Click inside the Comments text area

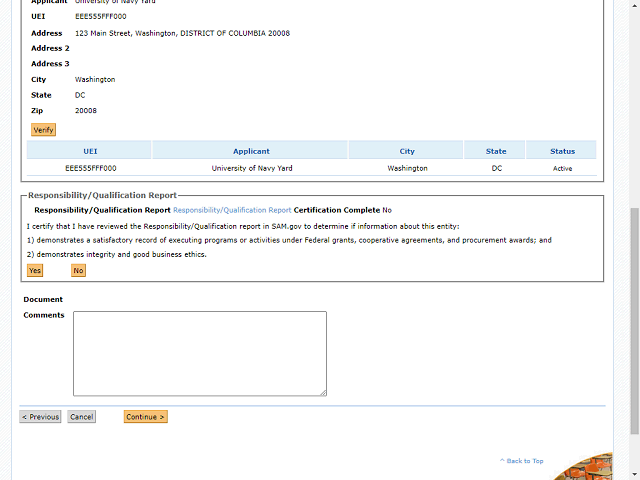[x=200, y=353]
